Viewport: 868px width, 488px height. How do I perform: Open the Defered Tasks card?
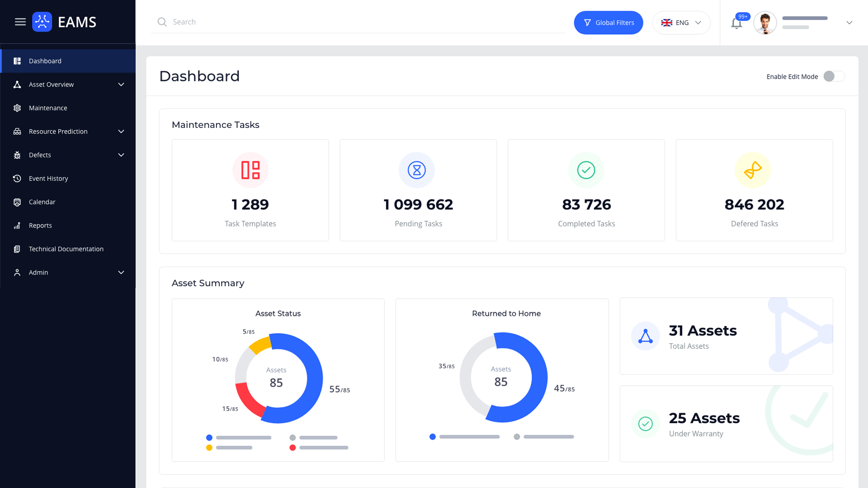pyautogui.click(x=755, y=190)
